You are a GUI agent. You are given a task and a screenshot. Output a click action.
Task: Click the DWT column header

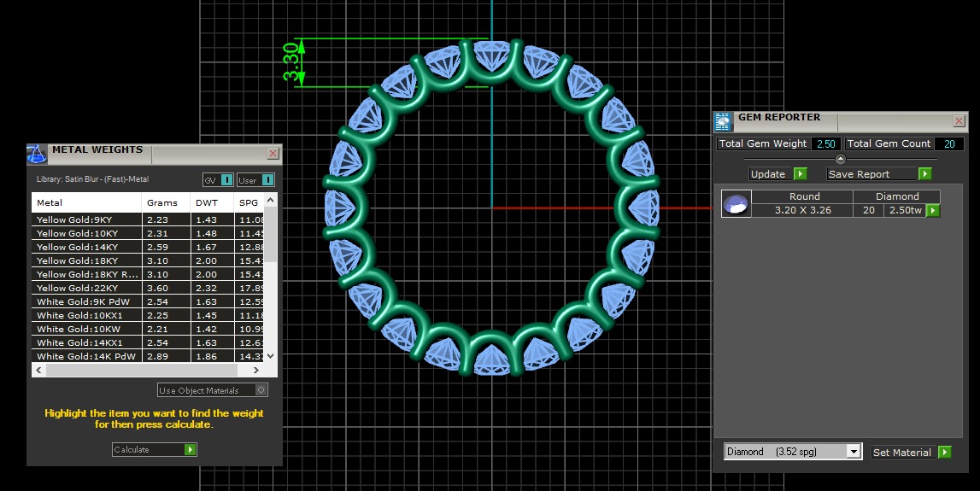213,202
